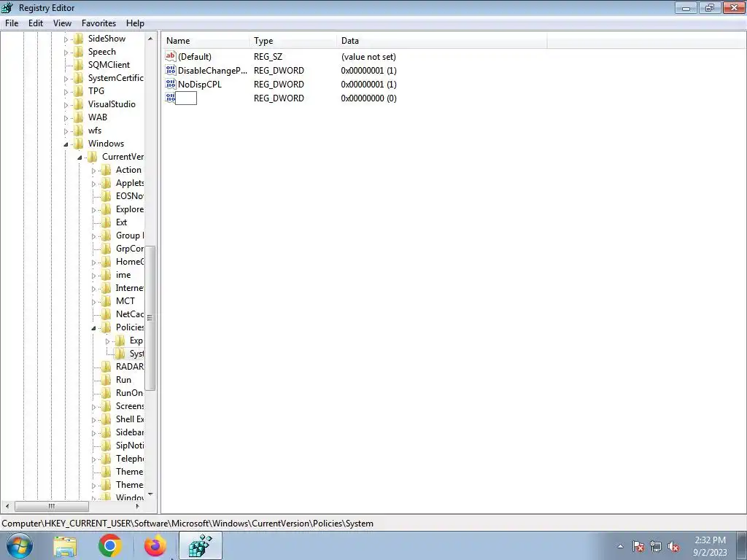The image size is (747, 560).
Task: Expand the Explorer subkey under Policies
Action: point(107,341)
